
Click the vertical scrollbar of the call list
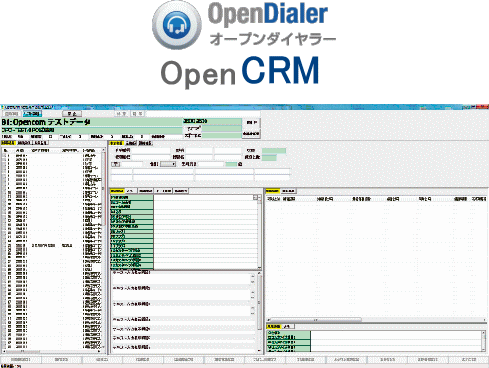pos(103,248)
